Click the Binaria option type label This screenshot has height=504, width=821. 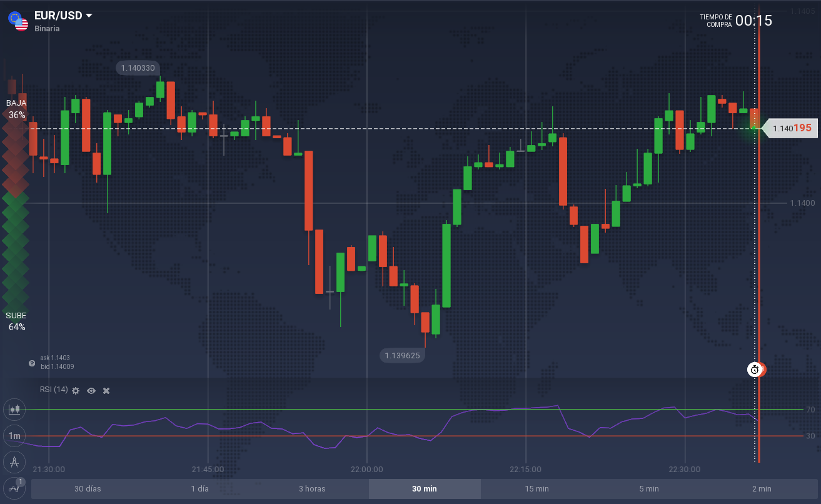tap(48, 29)
